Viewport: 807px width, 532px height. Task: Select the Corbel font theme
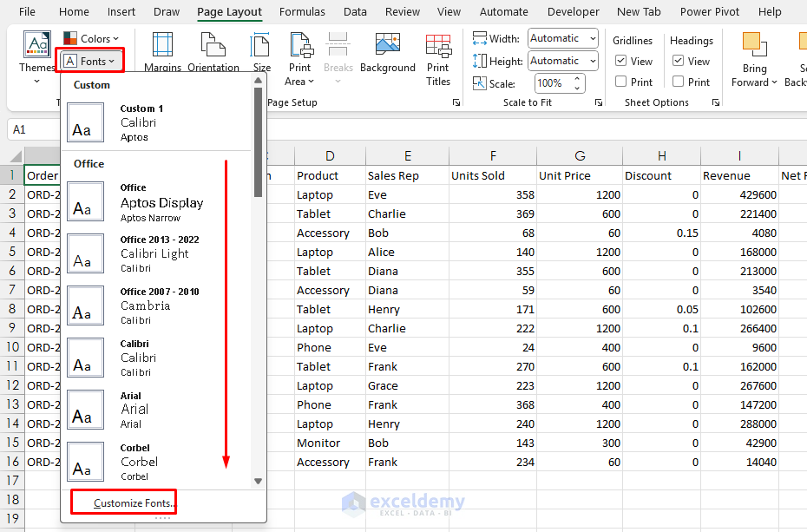tap(158, 462)
